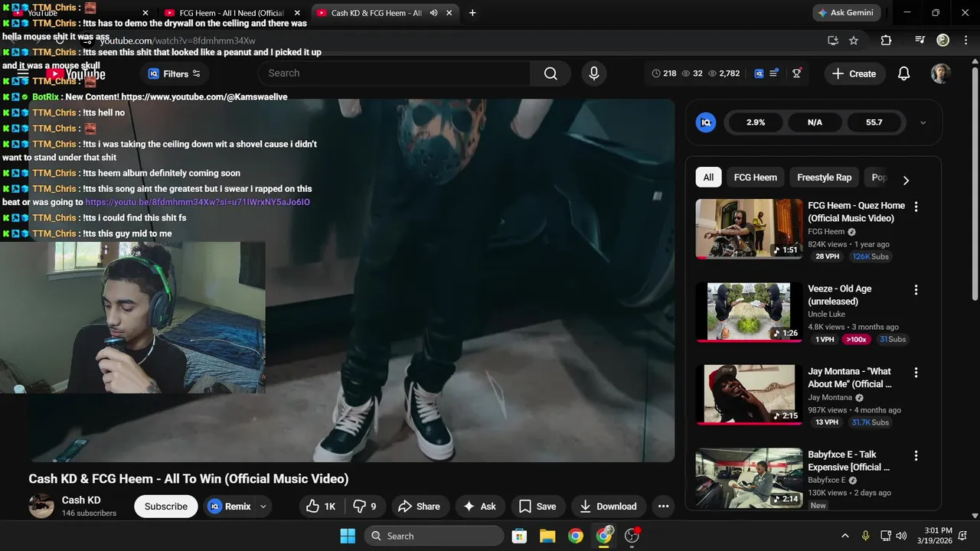This screenshot has width=980, height=551.
Task: Install app icon in address bar
Action: coord(833,41)
